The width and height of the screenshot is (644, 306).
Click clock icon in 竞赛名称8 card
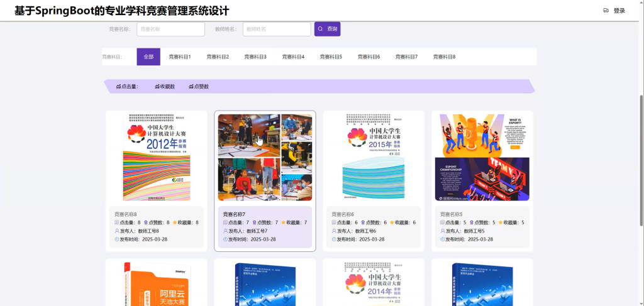click(116, 239)
